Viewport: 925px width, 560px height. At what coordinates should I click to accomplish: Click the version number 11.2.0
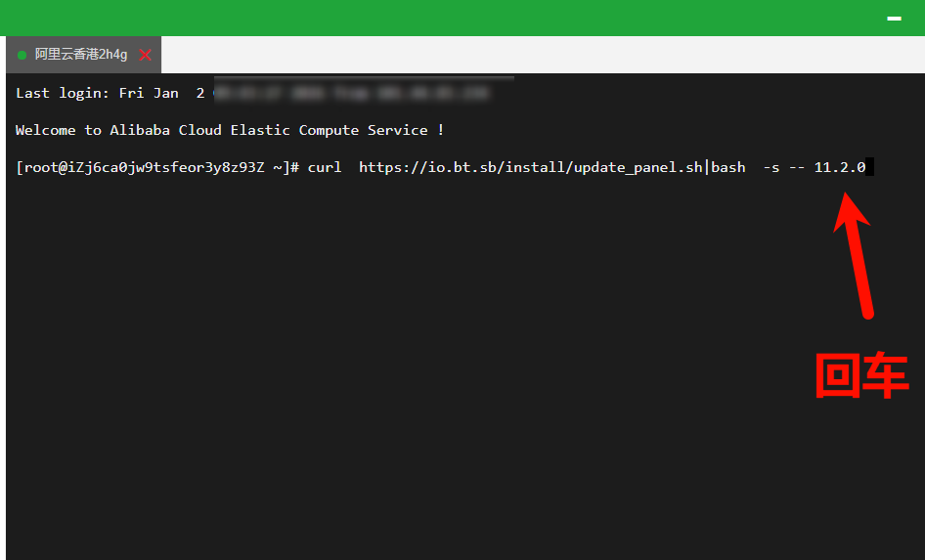point(839,167)
